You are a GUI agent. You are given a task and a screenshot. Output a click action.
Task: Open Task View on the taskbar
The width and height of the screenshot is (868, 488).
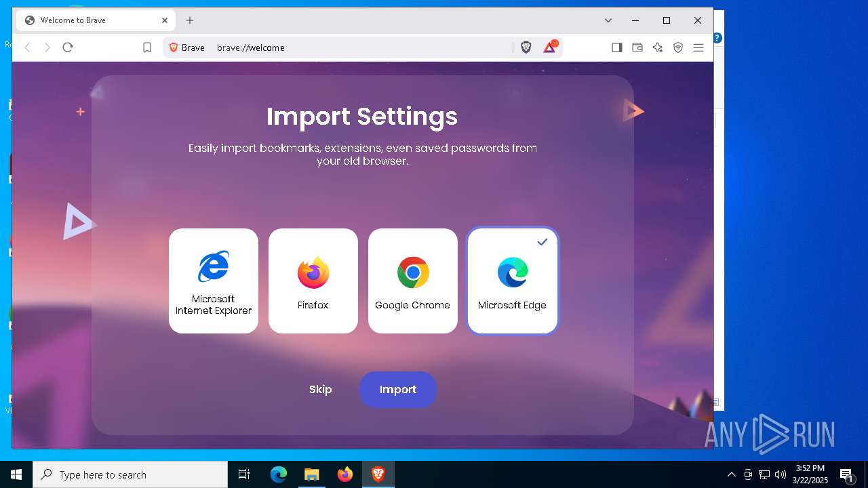(x=244, y=474)
